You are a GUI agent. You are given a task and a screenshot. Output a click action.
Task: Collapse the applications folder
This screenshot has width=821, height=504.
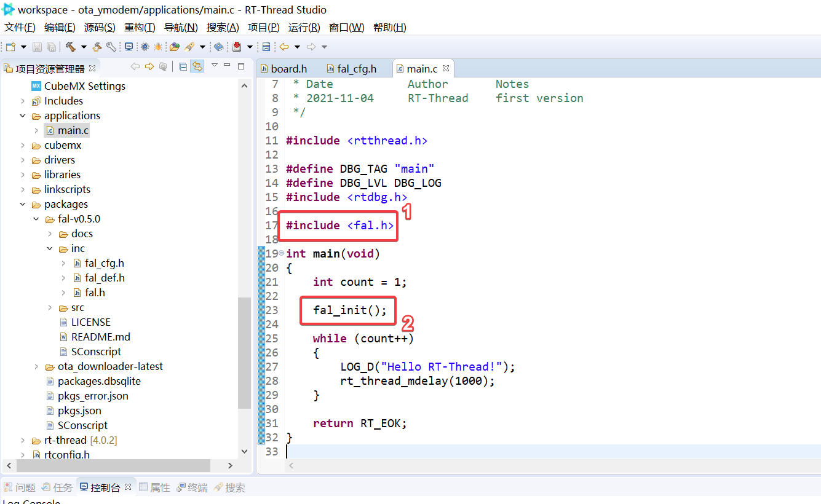[23, 116]
